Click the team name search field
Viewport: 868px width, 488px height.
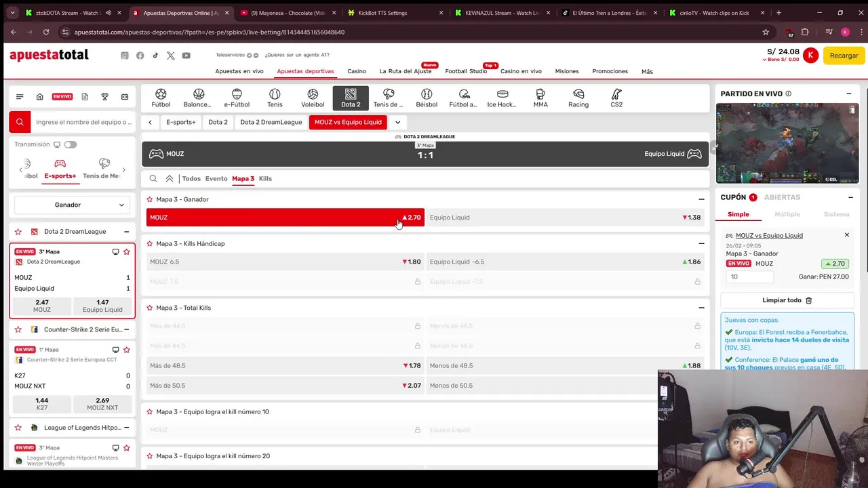tap(83, 122)
